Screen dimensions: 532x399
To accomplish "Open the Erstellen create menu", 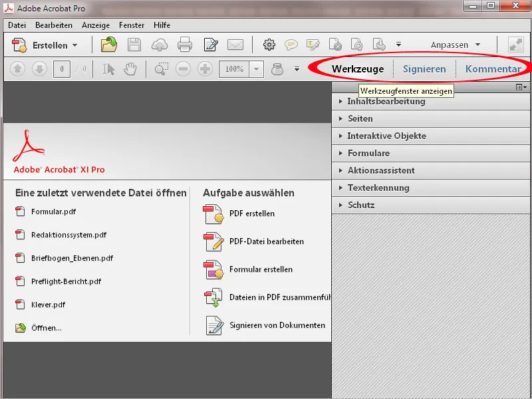I will 45,45.
